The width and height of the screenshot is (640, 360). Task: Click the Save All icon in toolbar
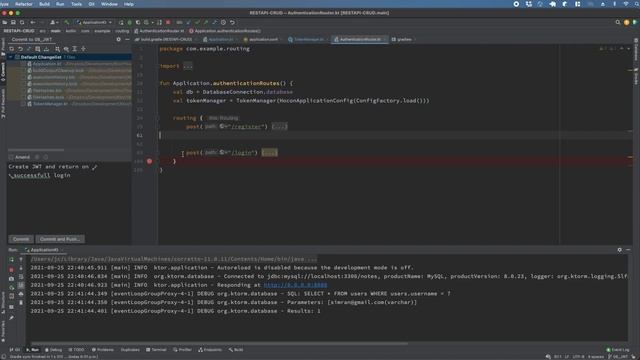(13, 22)
